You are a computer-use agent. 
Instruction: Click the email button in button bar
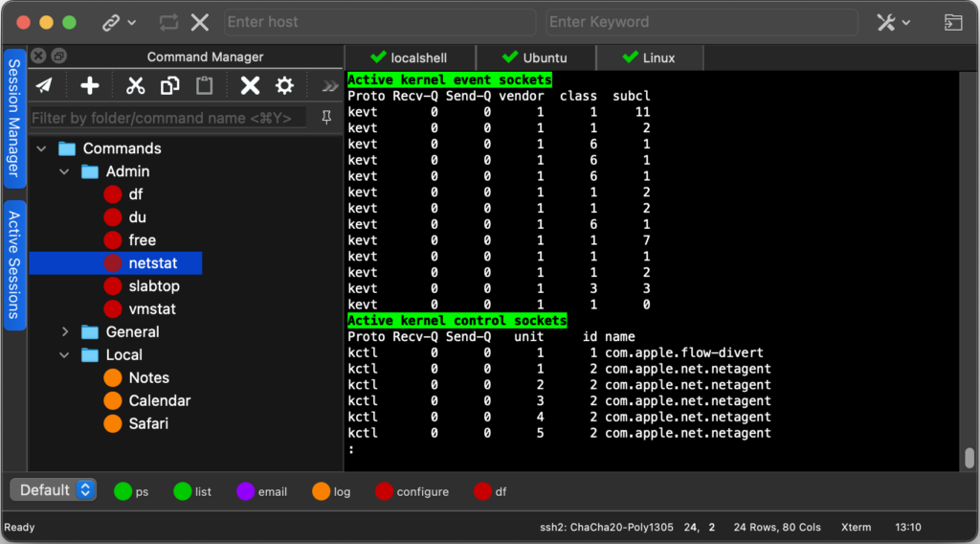click(261, 491)
